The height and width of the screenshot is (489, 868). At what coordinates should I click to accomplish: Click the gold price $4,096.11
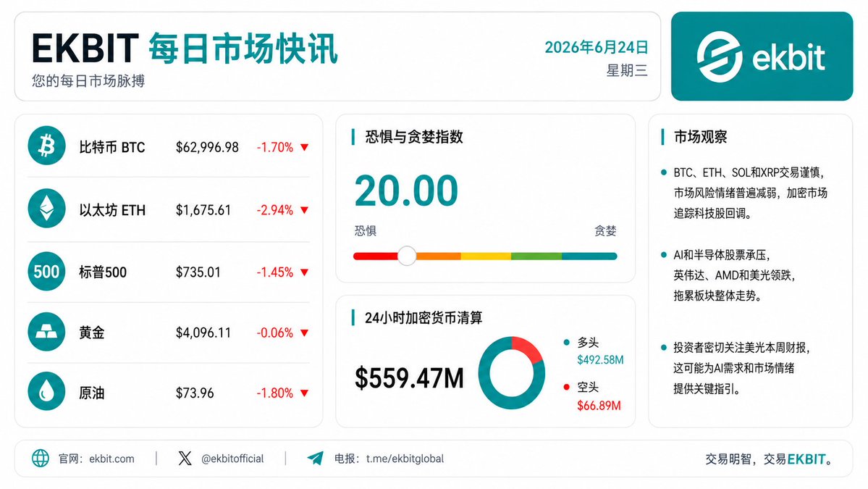click(x=203, y=333)
